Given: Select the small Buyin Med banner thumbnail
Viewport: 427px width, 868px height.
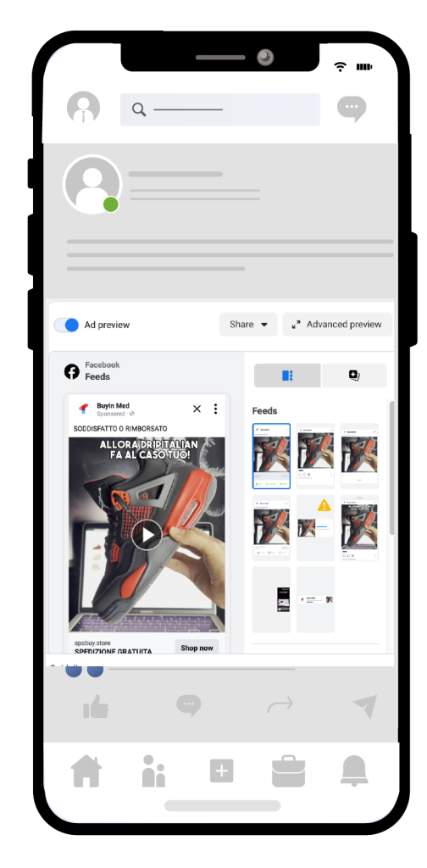Looking at the screenshot, I should (x=315, y=599).
